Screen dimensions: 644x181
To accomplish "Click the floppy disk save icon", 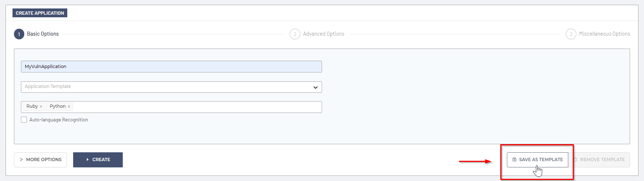I will click(514, 160).
